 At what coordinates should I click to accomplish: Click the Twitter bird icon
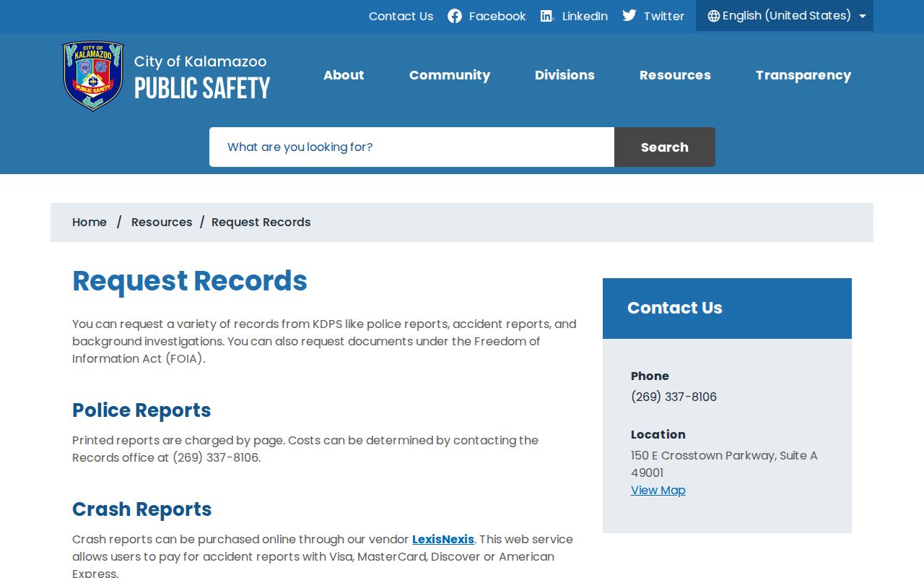[x=629, y=16]
